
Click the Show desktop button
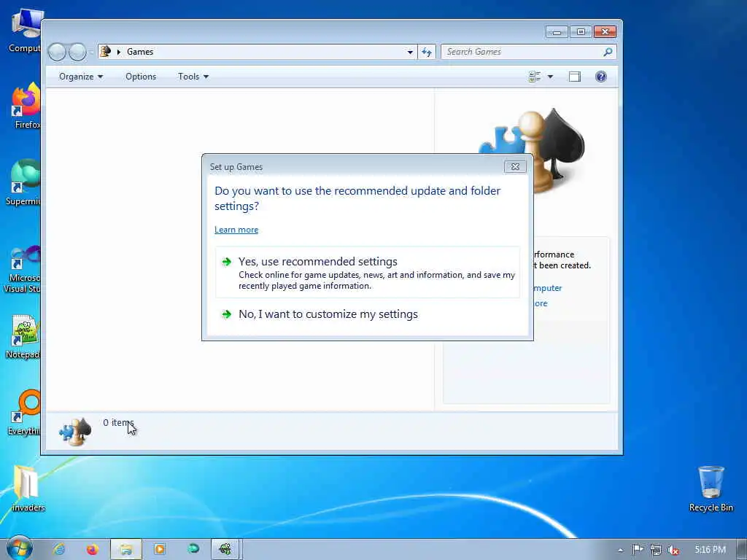(742, 549)
